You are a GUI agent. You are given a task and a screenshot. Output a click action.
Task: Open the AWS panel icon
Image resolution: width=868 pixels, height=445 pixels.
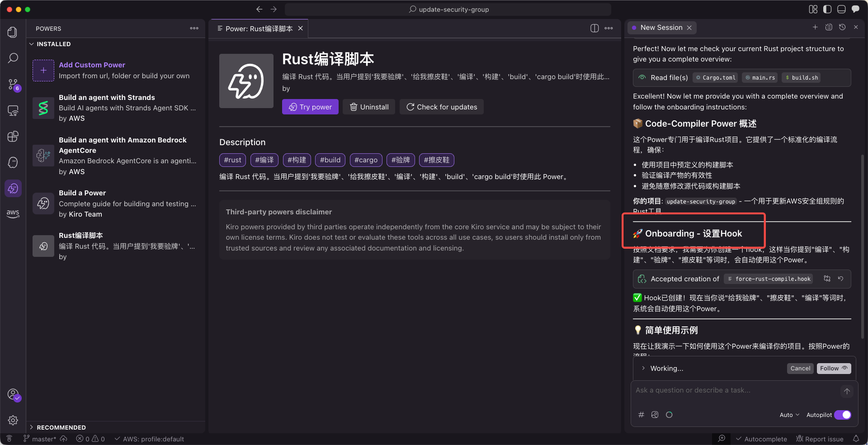(x=13, y=213)
